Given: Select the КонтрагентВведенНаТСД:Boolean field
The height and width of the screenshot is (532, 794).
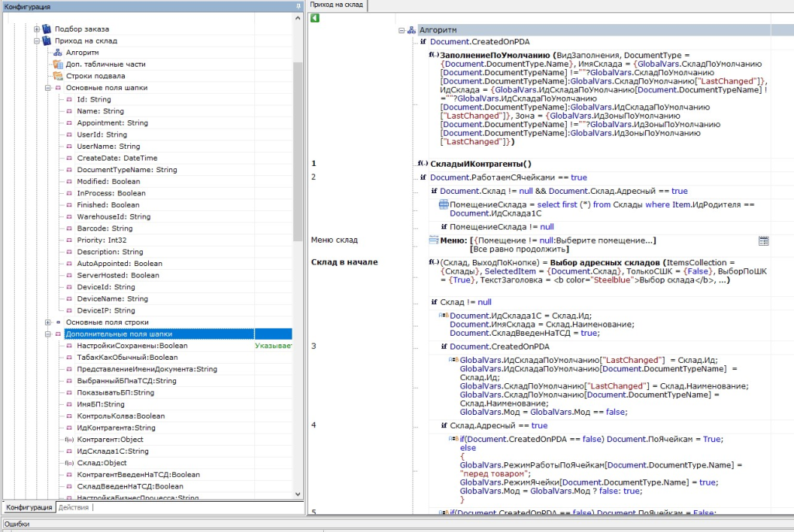Looking at the screenshot, I should (x=138, y=475).
